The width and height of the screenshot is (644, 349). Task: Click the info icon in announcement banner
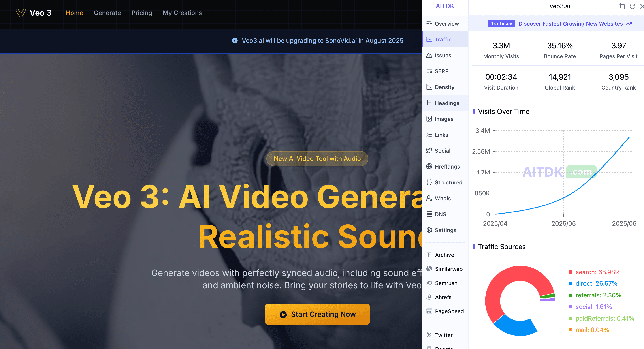coord(235,40)
